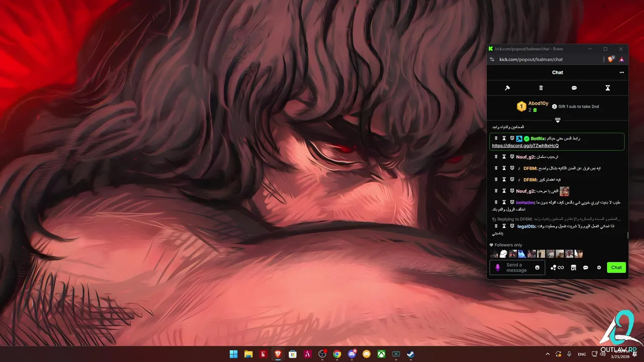Delete BotRix's message with trash icon
This screenshot has height=362, width=644.
pos(496,138)
